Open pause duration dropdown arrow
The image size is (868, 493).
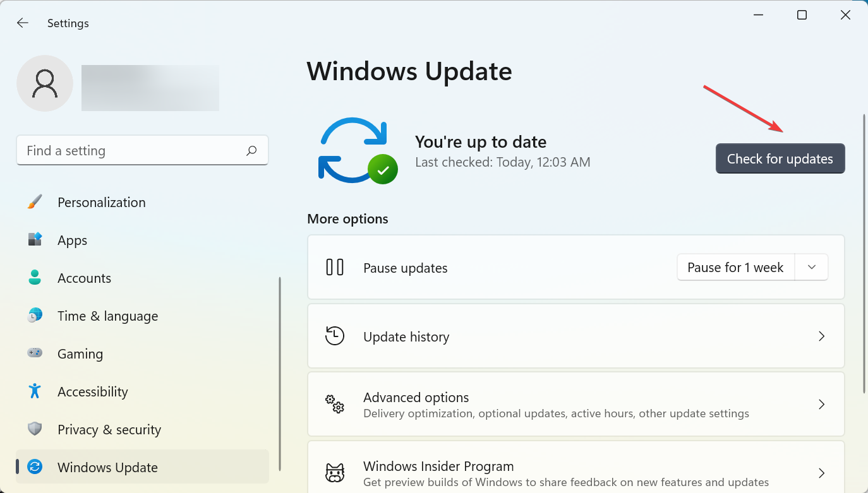click(x=812, y=268)
